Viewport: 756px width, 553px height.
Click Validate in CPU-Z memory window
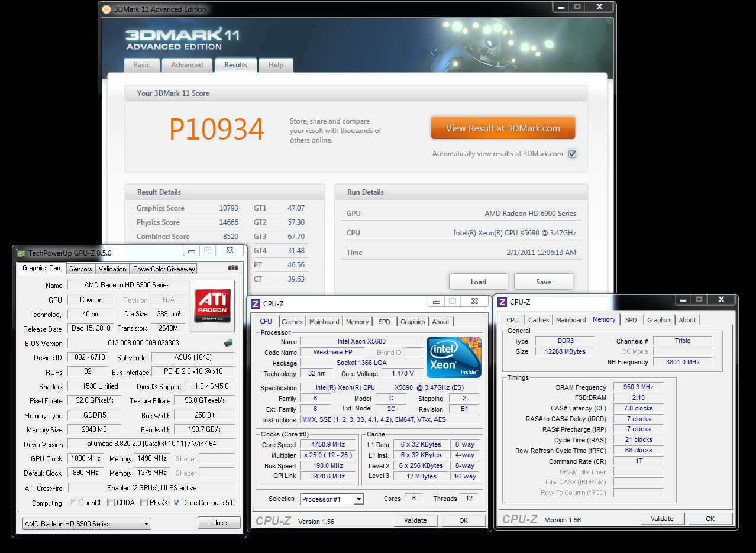[662, 519]
